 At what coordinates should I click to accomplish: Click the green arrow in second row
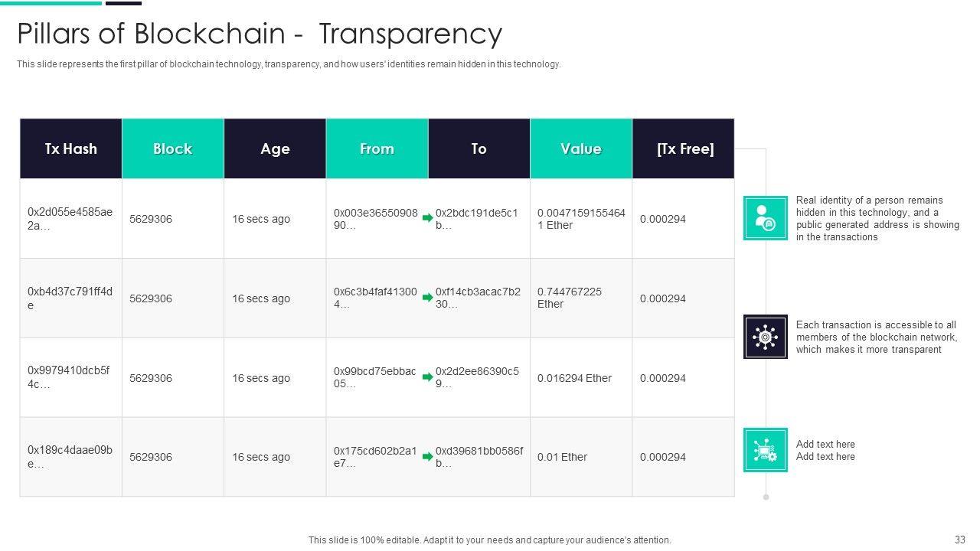pyautogui.click(x=428, y=298)
